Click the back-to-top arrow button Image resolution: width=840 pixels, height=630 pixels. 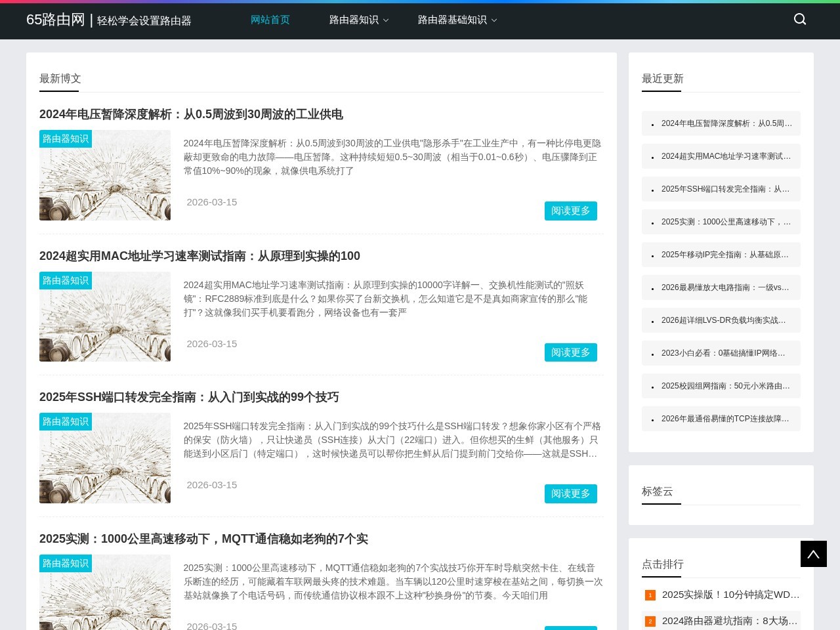click(813, 555)
